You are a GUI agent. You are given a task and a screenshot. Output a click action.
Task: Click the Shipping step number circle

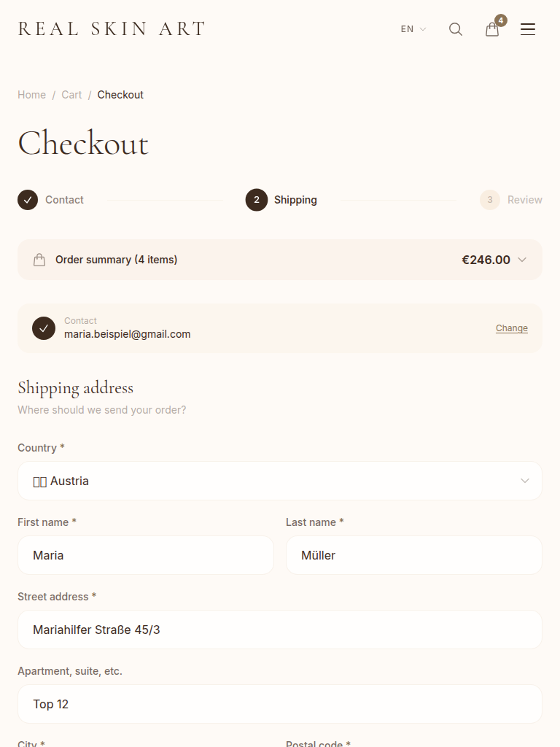click(257, 200)
